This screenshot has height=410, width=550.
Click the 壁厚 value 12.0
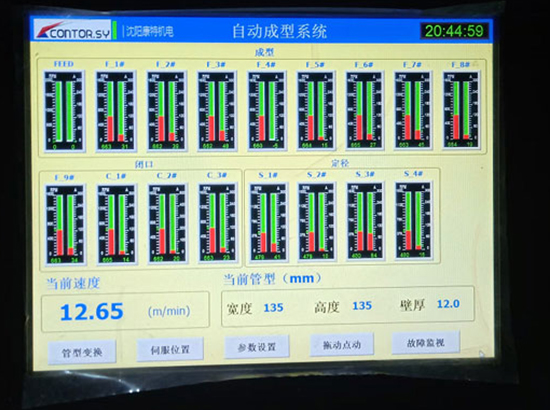click(x=448, y=304)
